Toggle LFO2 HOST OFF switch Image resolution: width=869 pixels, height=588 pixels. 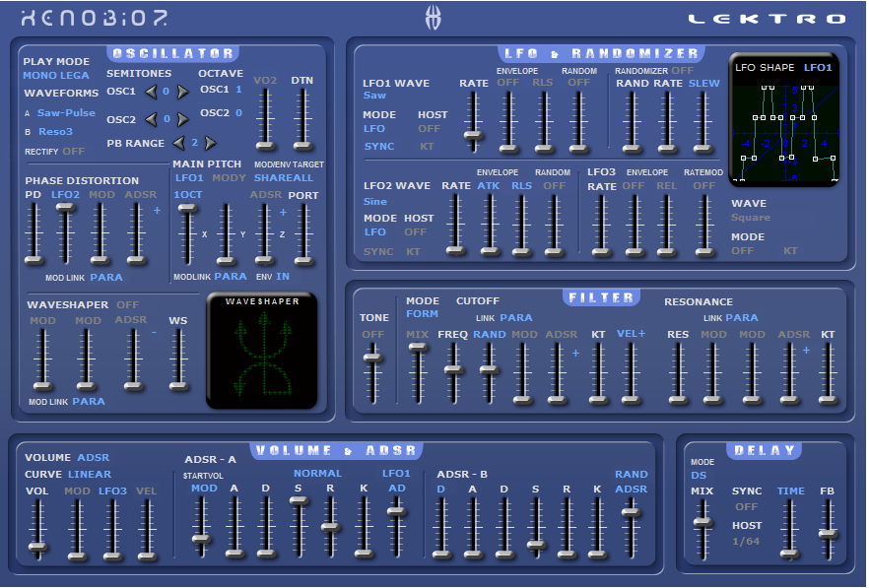(x=415, y=232)
